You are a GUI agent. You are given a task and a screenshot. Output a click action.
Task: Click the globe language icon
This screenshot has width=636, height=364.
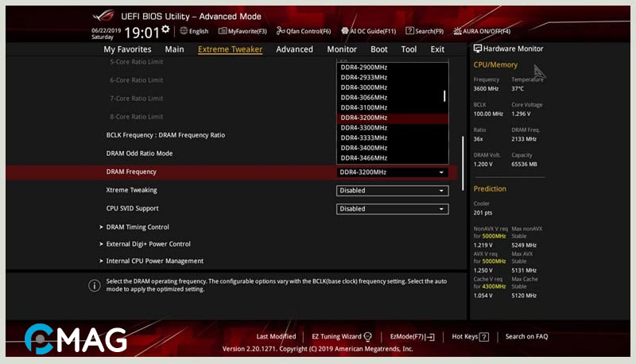coord(184,31)
